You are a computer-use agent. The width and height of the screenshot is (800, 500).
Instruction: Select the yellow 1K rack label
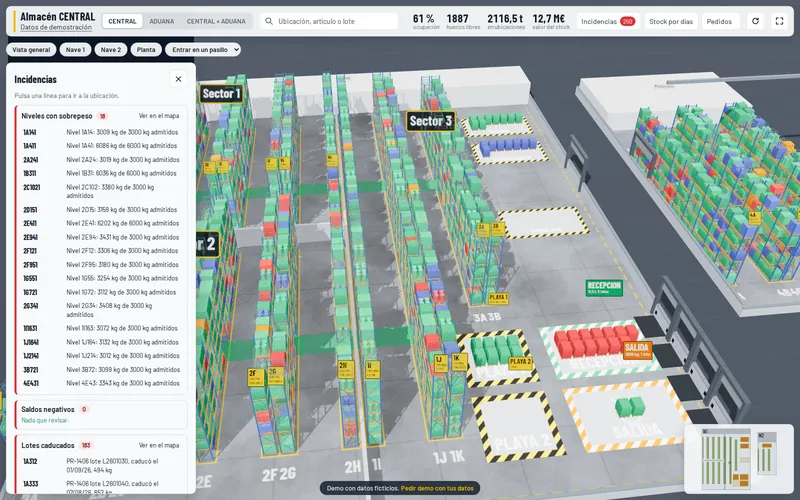(459, 362)
